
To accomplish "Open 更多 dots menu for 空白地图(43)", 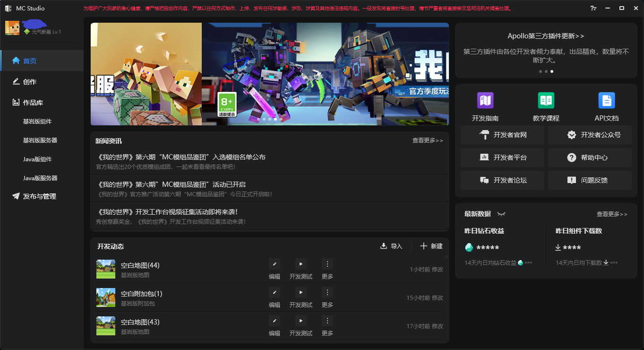I will [x=327, y=321].
